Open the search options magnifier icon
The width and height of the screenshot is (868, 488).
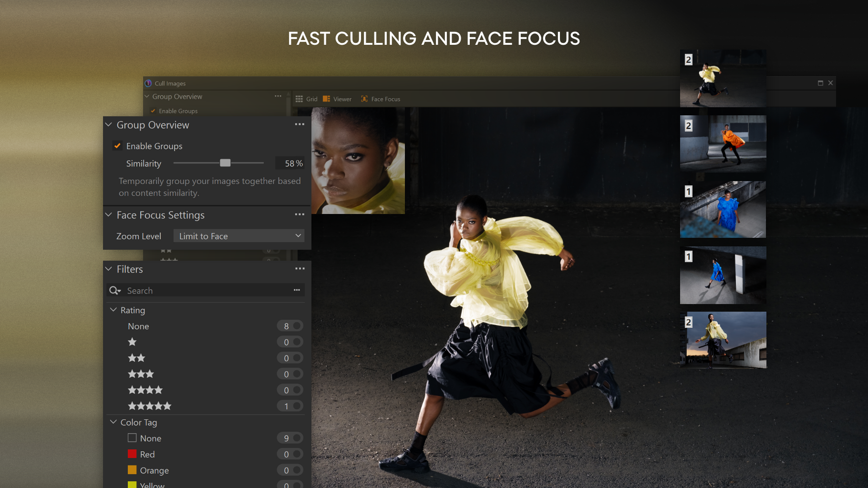114,290
